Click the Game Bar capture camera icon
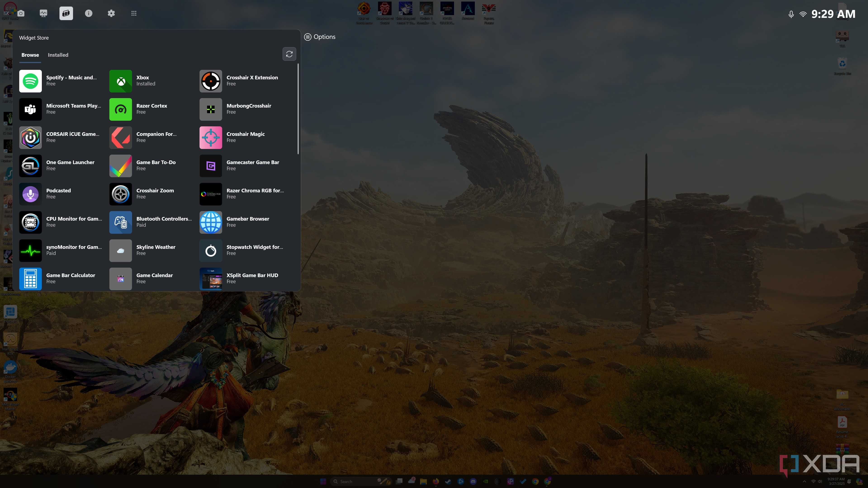 [21, 13]
